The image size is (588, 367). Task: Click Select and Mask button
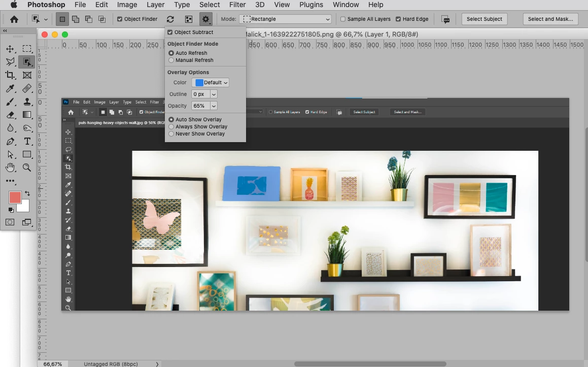click(x=550, y=19)
